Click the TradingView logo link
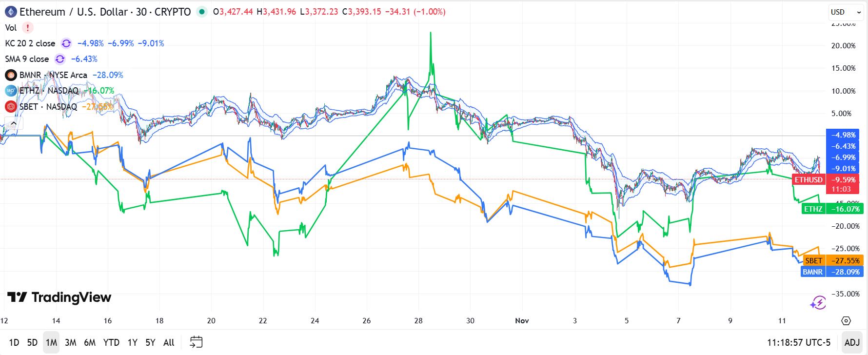Screen dimensions: 868x355 click(x=59, y=297)
